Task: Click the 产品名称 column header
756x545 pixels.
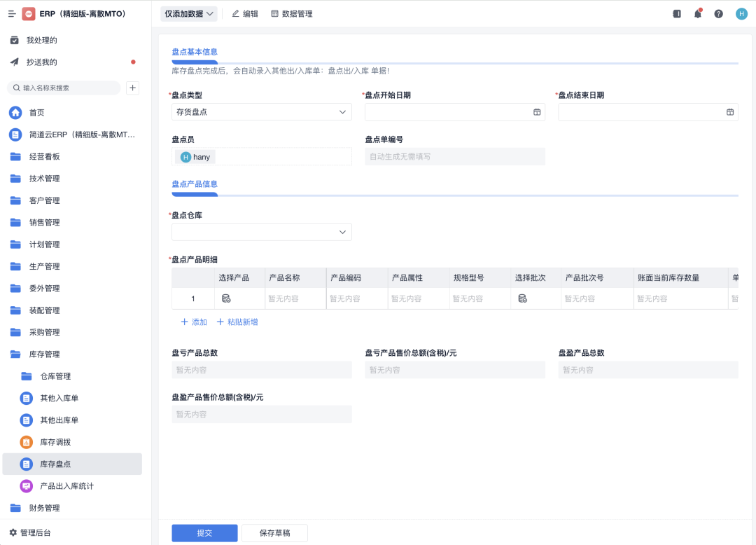Action: (x=295, y=278)
